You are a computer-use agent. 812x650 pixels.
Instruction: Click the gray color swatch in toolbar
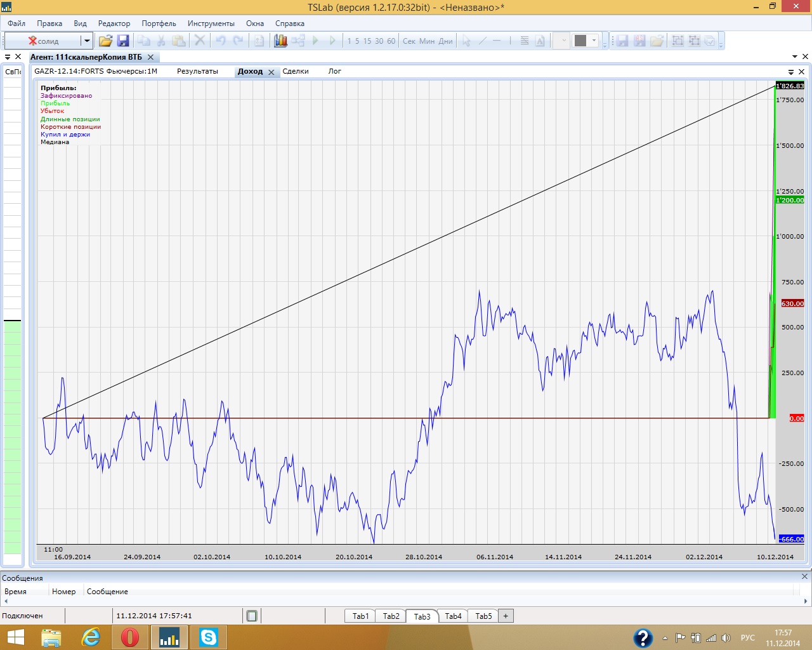click(x=580, y=41)
